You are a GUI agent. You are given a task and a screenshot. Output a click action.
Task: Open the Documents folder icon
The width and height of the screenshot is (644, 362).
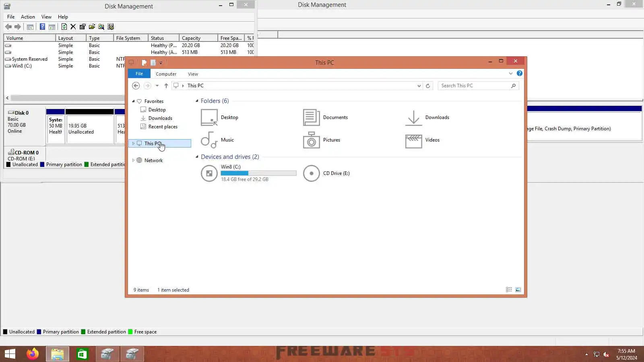click(x=312, y=117)
